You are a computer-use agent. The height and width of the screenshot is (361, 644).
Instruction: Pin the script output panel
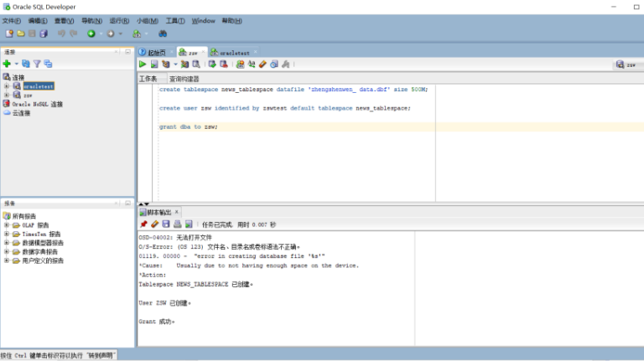(x=143, y=224)
